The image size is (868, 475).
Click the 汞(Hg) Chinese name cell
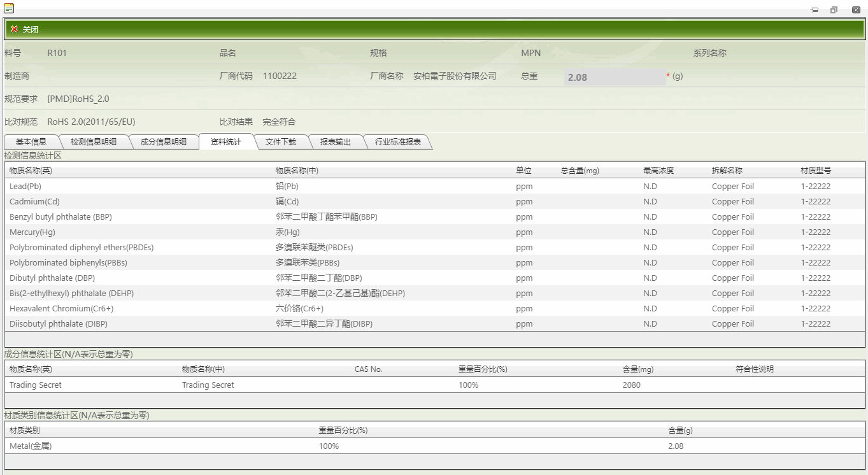287,232
